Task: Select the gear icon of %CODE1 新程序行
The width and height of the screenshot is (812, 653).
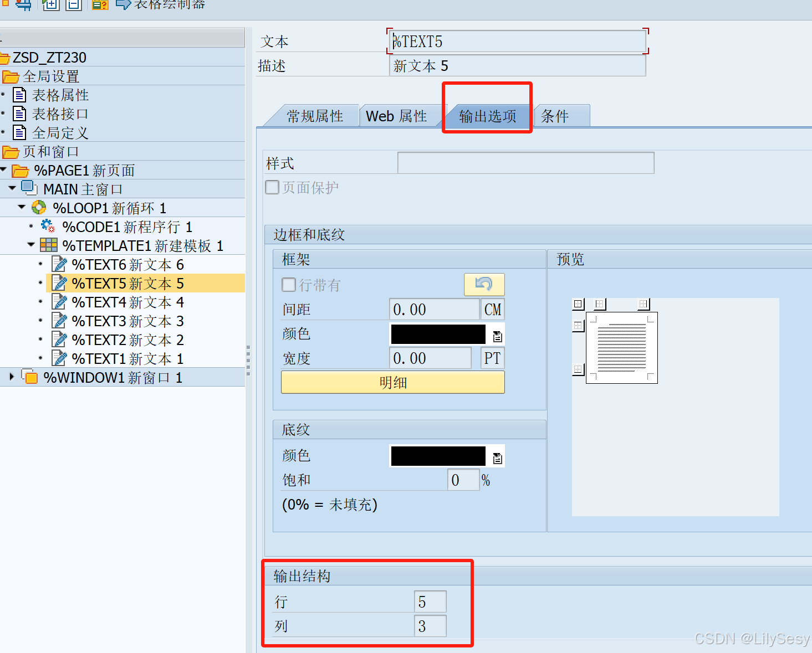Action: (x=48, y=227)
